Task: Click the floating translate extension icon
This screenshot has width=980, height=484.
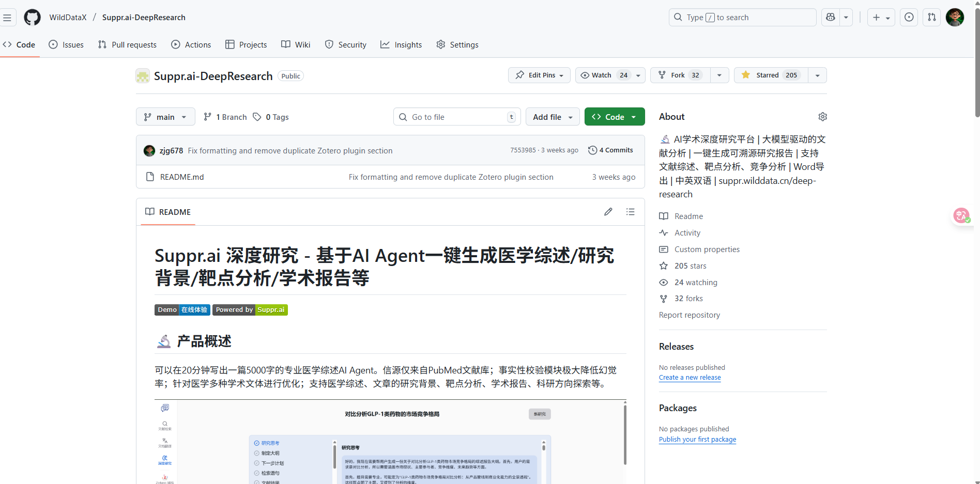Action: 961,215
